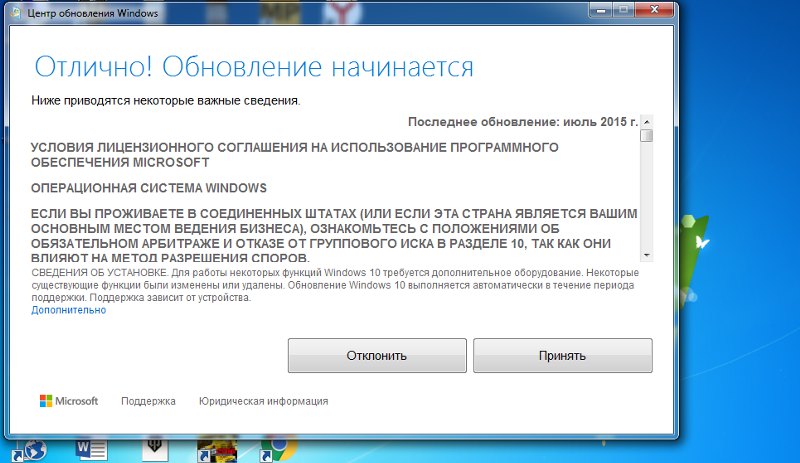Click the text Ниже приводятся некоторые важные сведения
This screenshot has height=463, width=800.
pos(166,101)
